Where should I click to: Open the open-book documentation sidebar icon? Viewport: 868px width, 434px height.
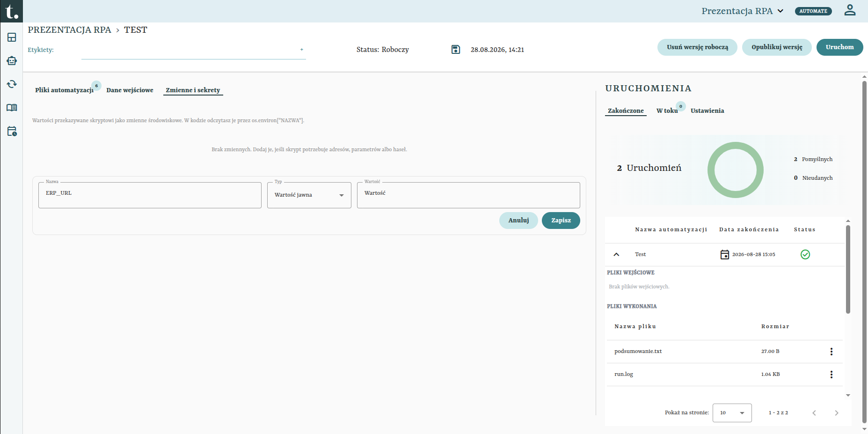click(x=12, y=108)
